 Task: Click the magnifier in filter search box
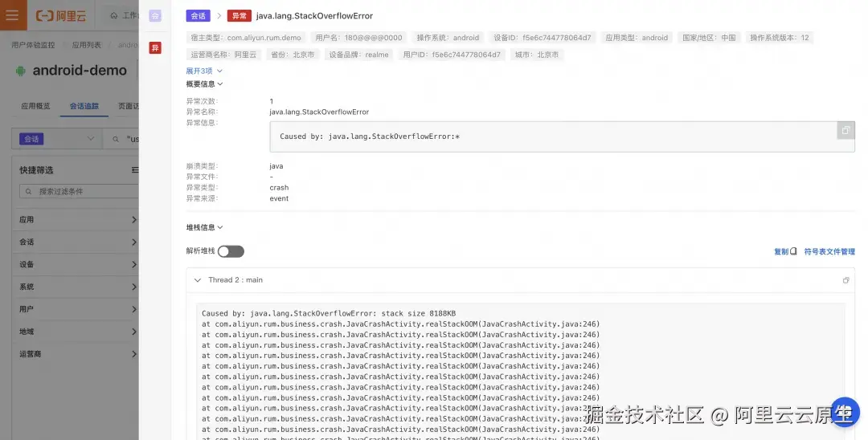tap(29, 191)
